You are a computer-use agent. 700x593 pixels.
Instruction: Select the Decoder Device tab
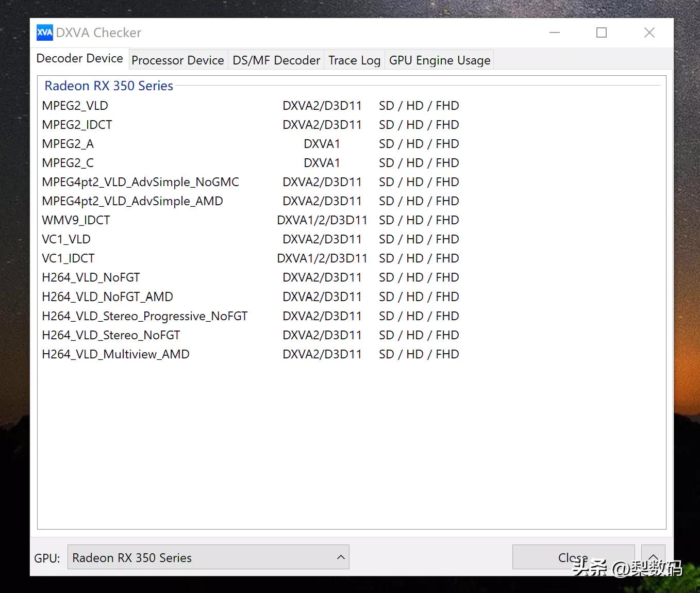[80, 59]
